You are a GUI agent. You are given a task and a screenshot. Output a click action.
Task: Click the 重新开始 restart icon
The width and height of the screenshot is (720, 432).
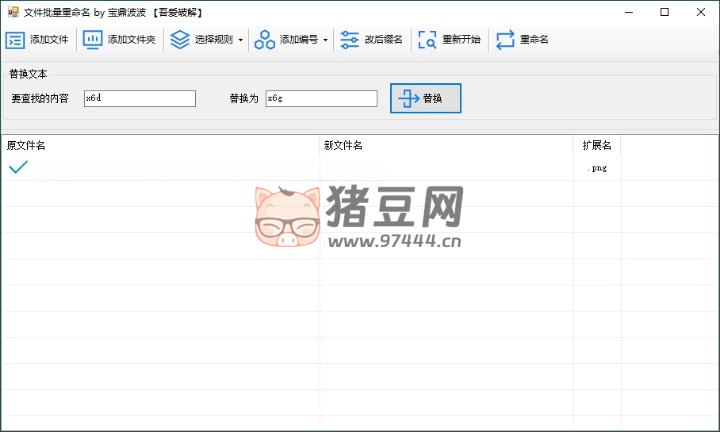click(427, 39)
